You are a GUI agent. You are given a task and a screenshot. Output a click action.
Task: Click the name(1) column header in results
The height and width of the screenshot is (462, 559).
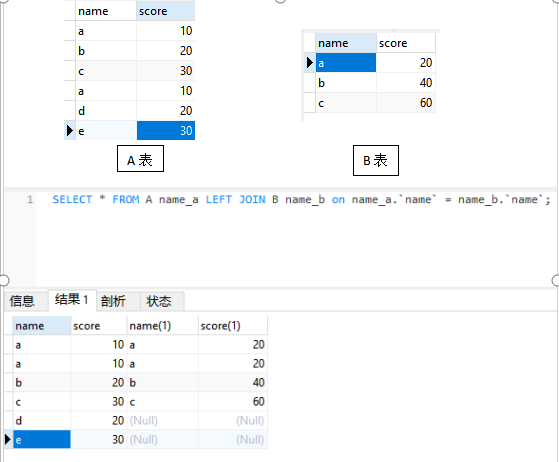[x=162, y=326]
